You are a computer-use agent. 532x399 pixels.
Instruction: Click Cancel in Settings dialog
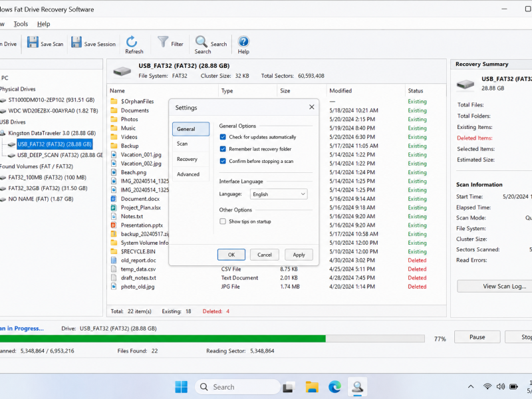point(264,255)
